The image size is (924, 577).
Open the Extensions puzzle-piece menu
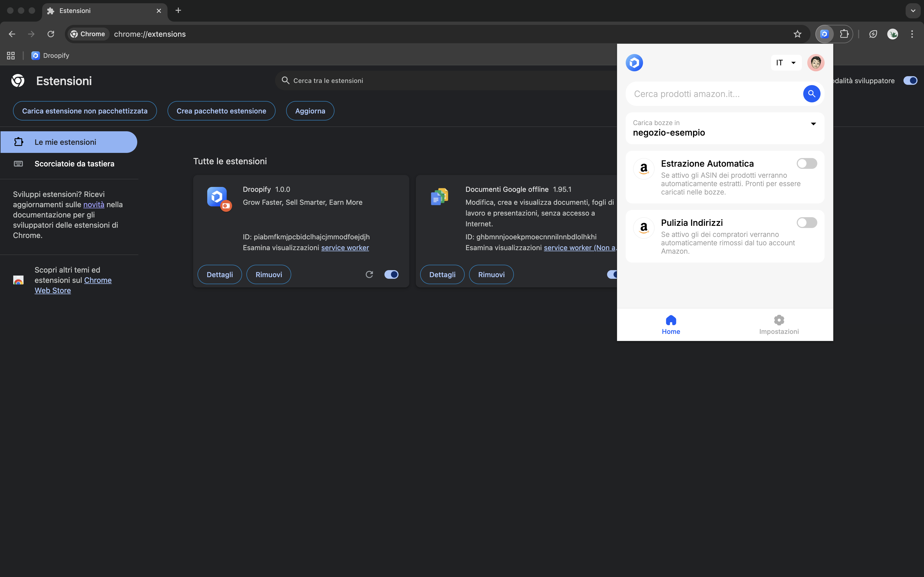pyautogui.click(x=844, y=34)
